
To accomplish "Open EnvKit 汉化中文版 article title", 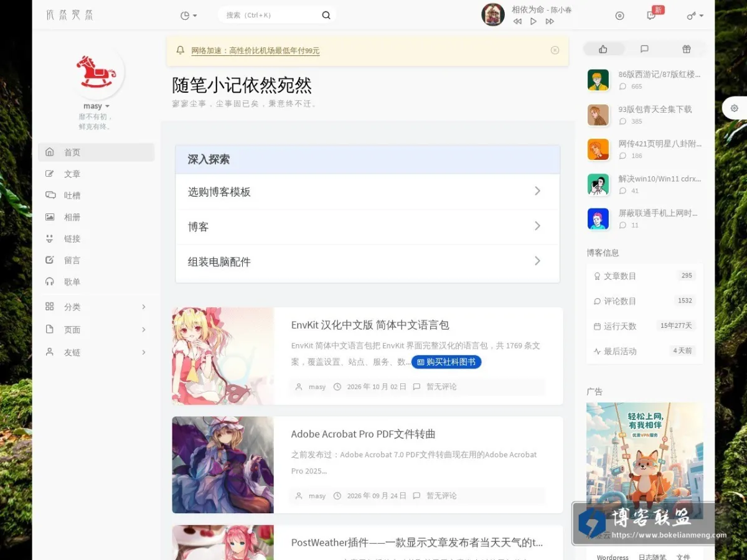I will (370, 325).
